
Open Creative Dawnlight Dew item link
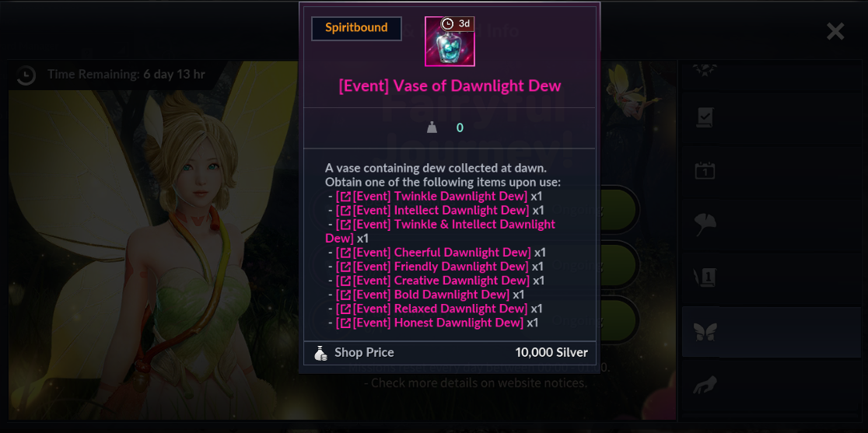tap(433, 281)
